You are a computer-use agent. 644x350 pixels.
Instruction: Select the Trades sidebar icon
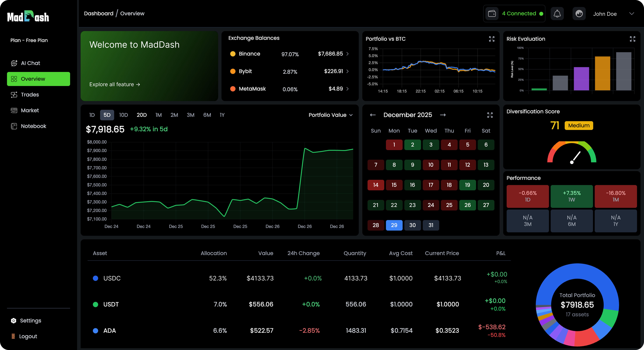(x=14, y=95)
